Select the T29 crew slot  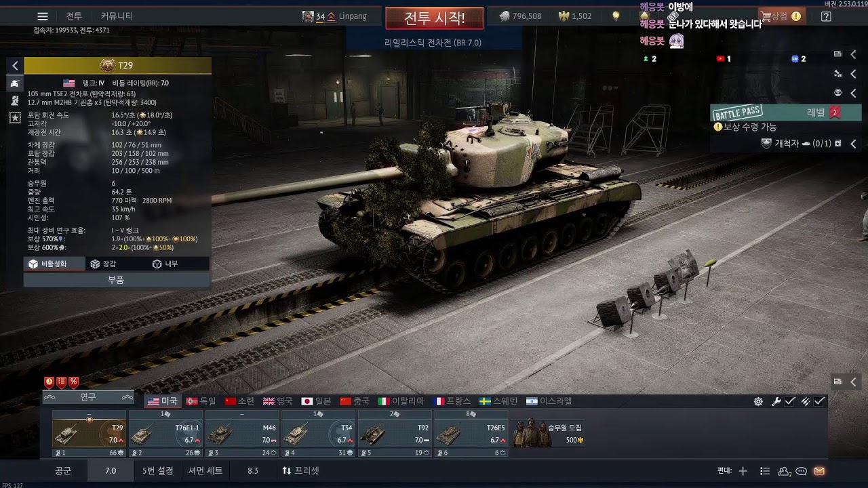pyautogui.click(x=89, y=434)
